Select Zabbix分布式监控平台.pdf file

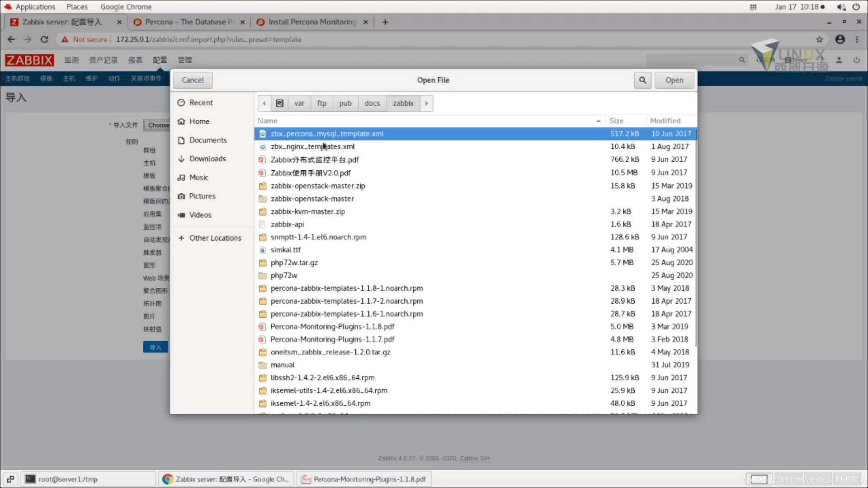(x=475, y=160)
